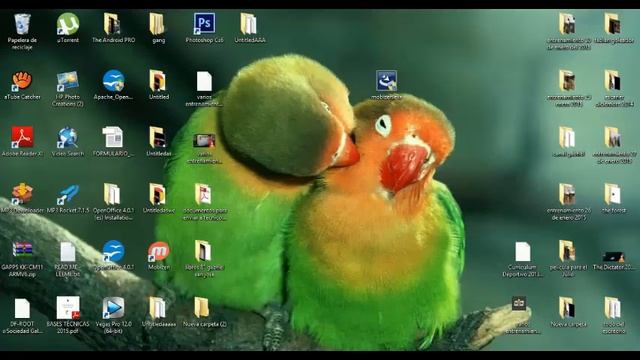Launch the aTube Catcher shortcut

[x=22, y=81]
